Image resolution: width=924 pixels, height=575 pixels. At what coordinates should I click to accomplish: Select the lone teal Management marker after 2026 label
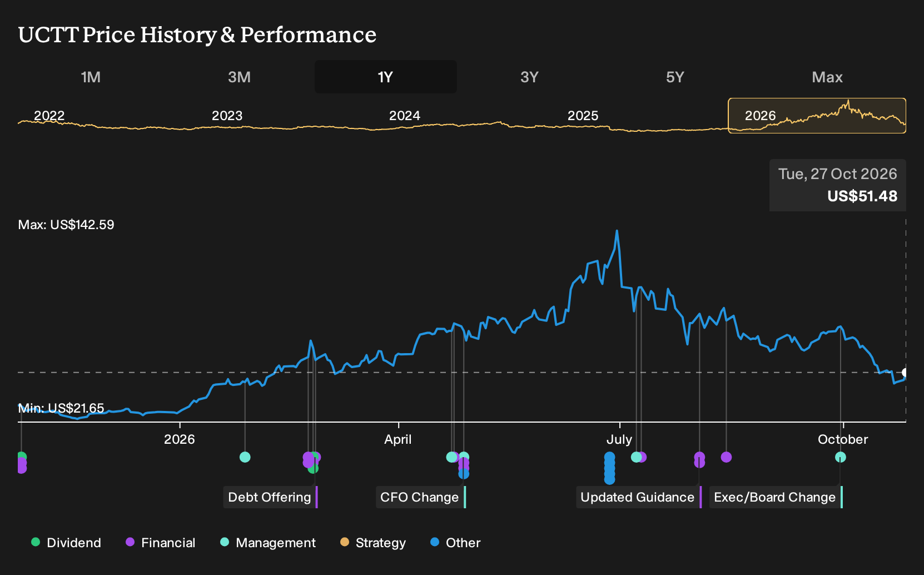tap(245, 457)
